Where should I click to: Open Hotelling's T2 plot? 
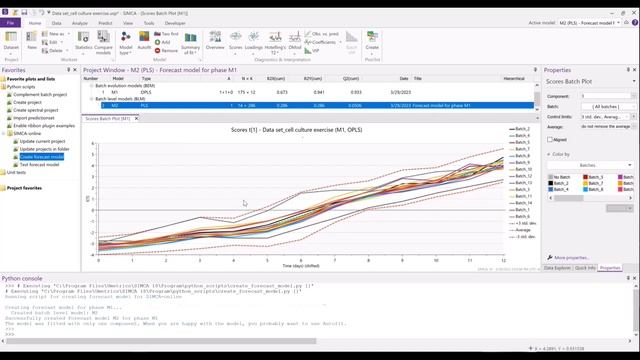coord(275,43)
